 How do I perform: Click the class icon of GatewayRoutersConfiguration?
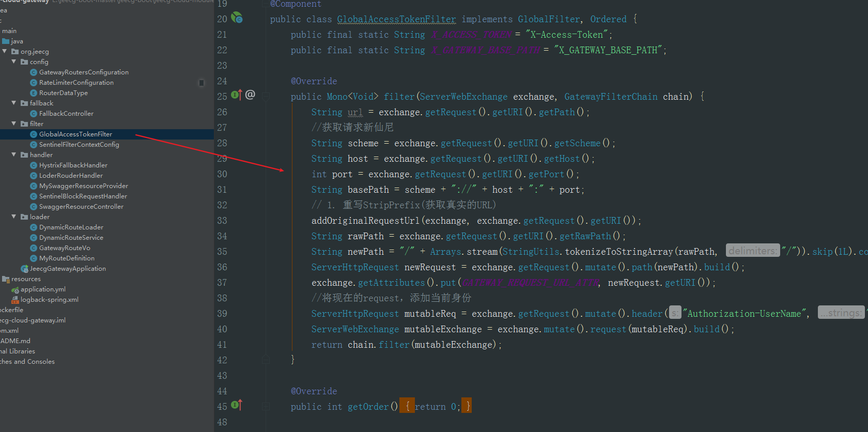(x=34, y=72)
